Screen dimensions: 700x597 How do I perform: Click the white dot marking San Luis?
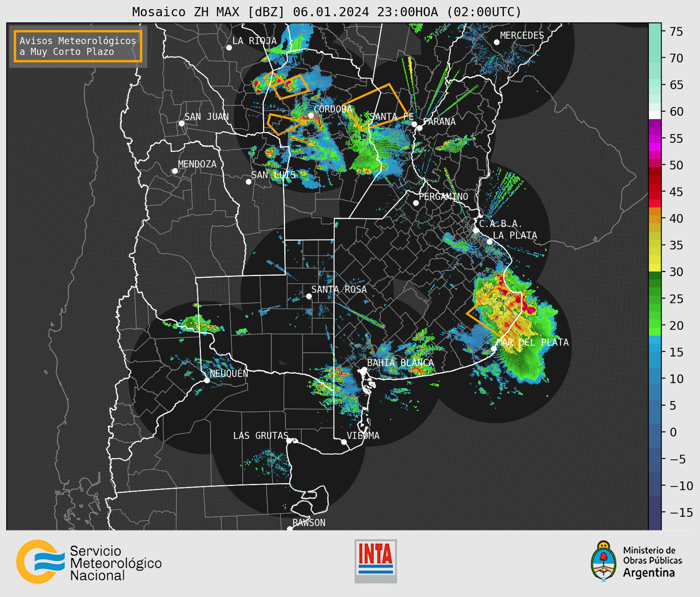click(249, 182)
